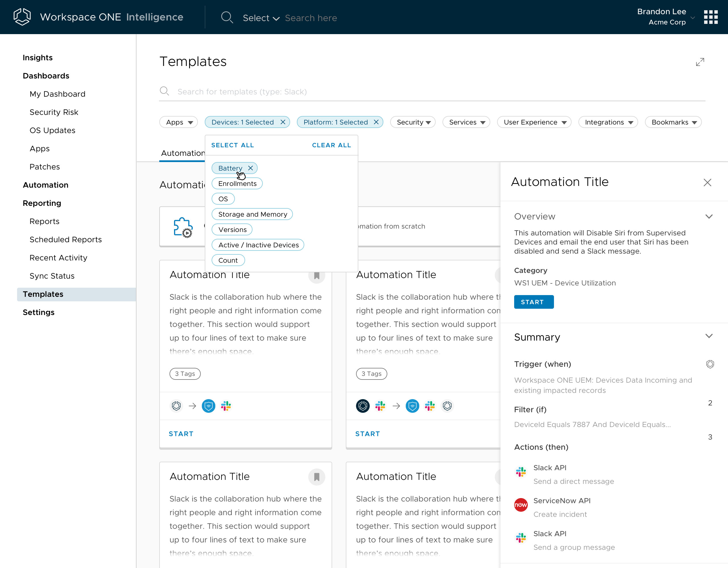
Task: Click the global search magnifier icon
Action: (x=227, y=17)
